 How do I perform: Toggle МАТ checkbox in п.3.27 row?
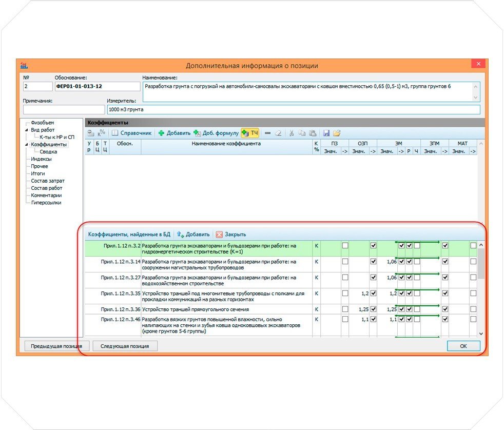tap(473, 278)
